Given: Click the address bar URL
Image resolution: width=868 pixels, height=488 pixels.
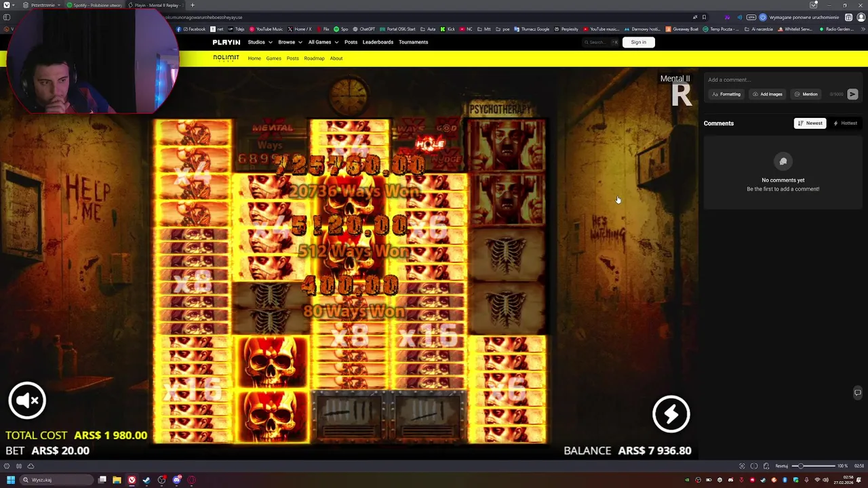Looking at the screenshot, I should coord(203,17).
